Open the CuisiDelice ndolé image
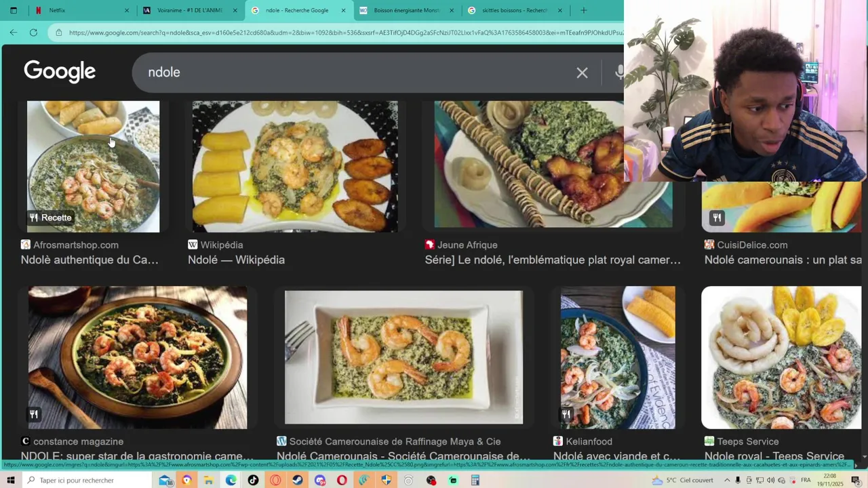 pyautogui.click(x=781, y=207)
